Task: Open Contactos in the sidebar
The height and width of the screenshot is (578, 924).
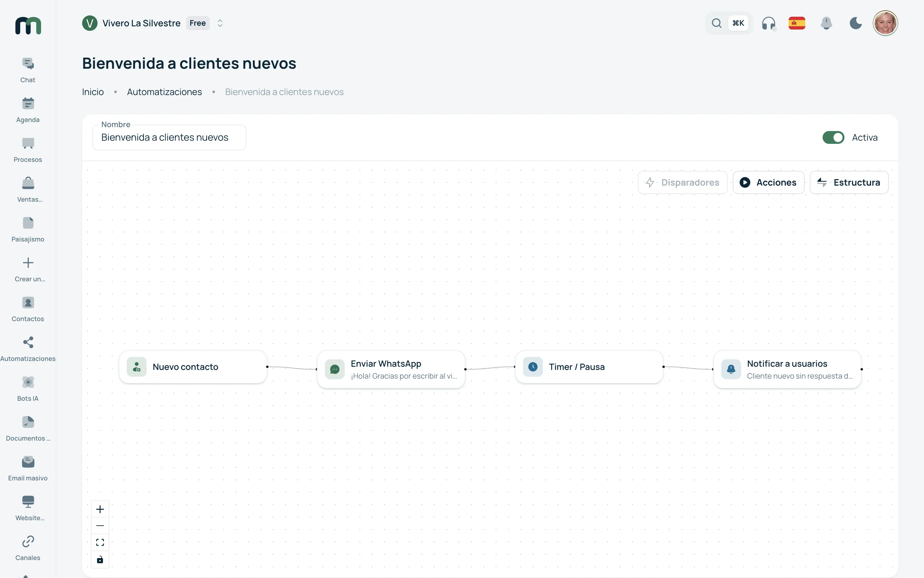Action: [x=28, y=309]
